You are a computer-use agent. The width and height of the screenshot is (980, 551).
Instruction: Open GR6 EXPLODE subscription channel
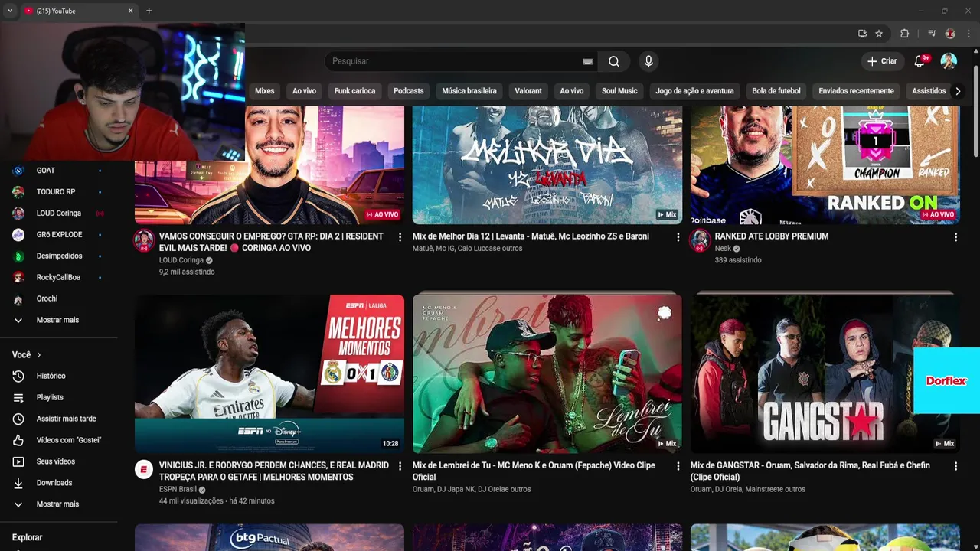(59, 235)
